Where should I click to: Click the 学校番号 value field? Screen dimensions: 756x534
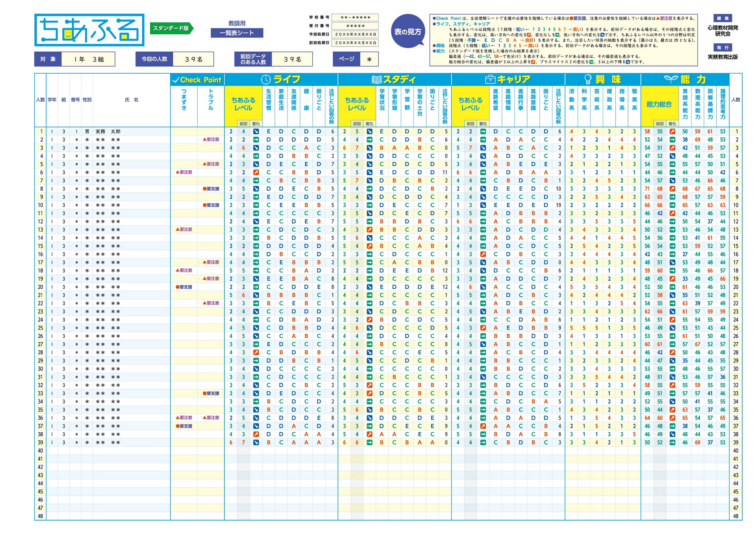point(355,18)
